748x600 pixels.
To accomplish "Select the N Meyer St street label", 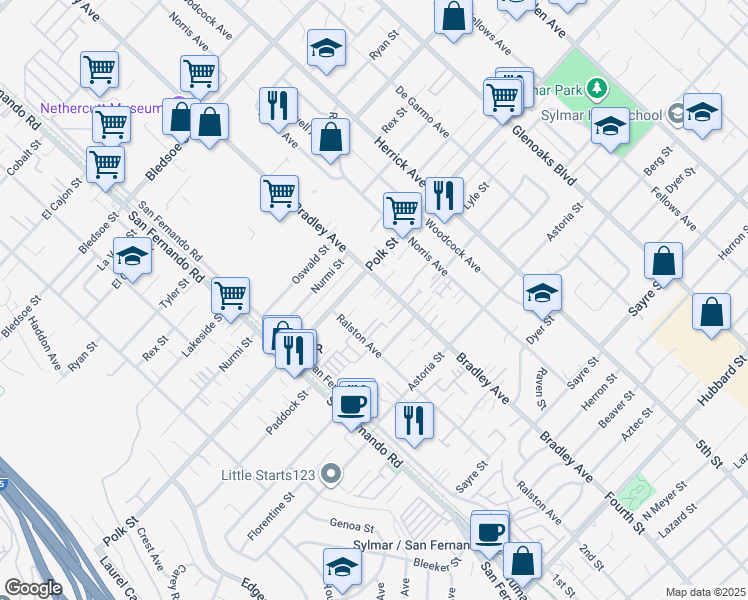I will coord(665,501).
